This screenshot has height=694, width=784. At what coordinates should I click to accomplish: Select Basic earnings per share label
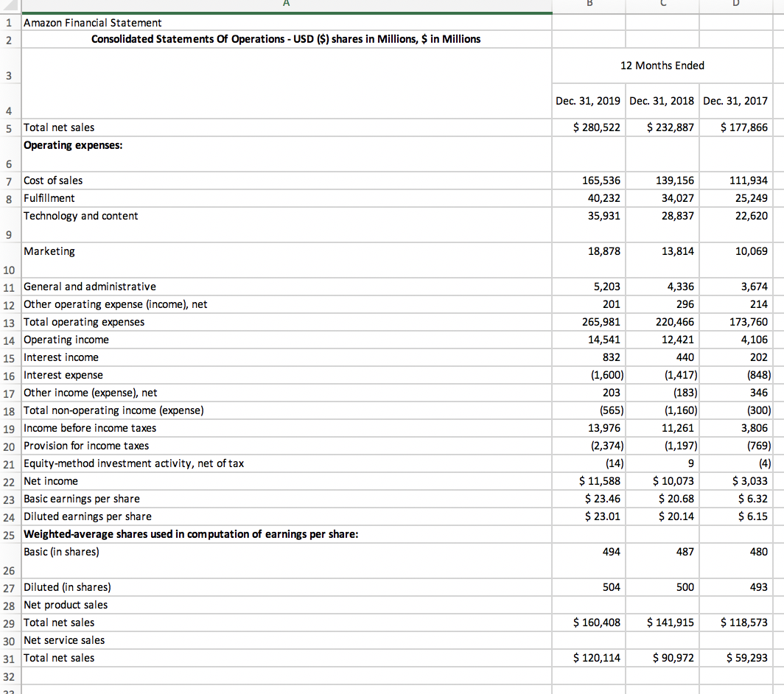point(82,499)
